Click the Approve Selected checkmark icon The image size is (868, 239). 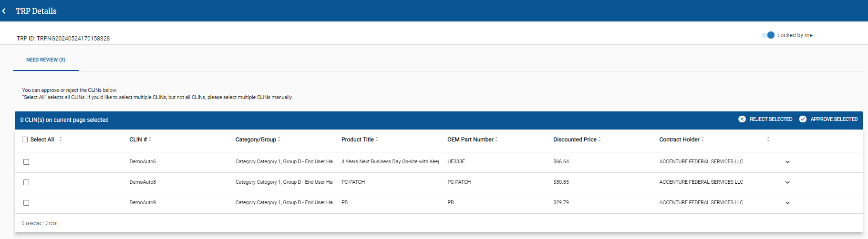[x=803, y=119]
